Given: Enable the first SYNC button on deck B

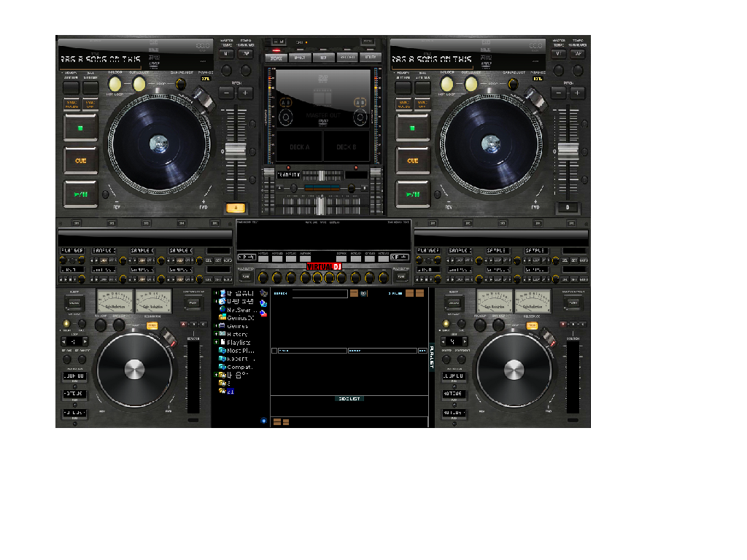Looking at the screenshot, I should (x=404, y=104).
